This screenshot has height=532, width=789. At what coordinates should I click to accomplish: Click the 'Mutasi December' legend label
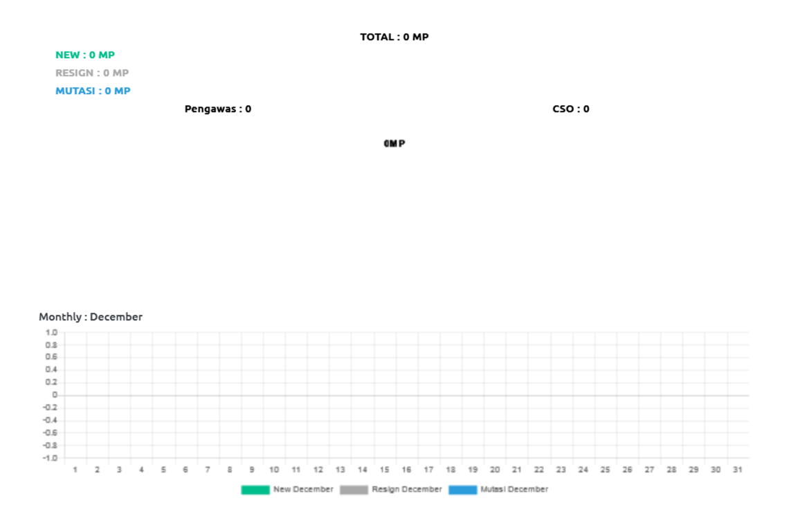pyautogui.click(x=514, y=489)
